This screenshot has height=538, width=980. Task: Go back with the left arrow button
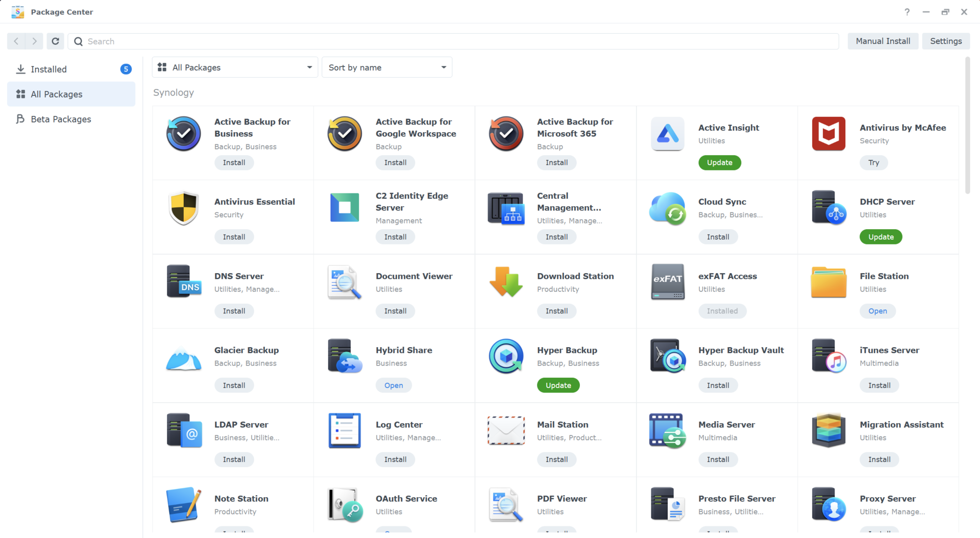[x=16, y=41]
